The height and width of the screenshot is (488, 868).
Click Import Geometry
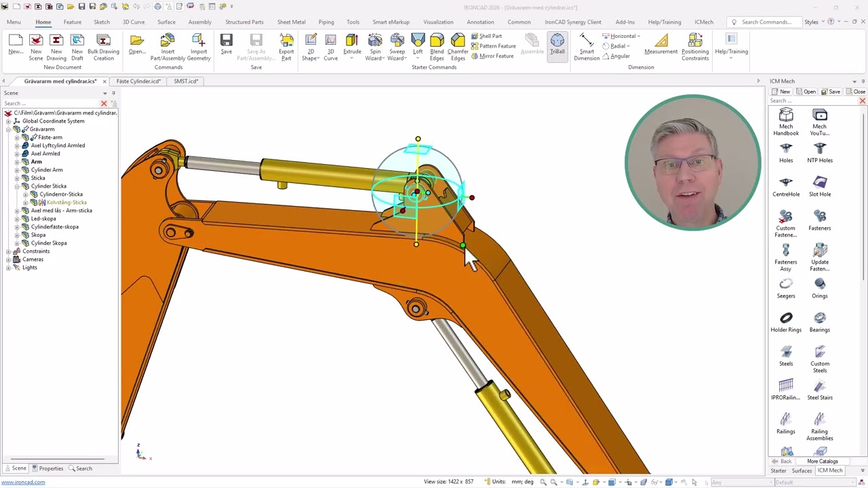pyautogui.click(x=199, y=47)
